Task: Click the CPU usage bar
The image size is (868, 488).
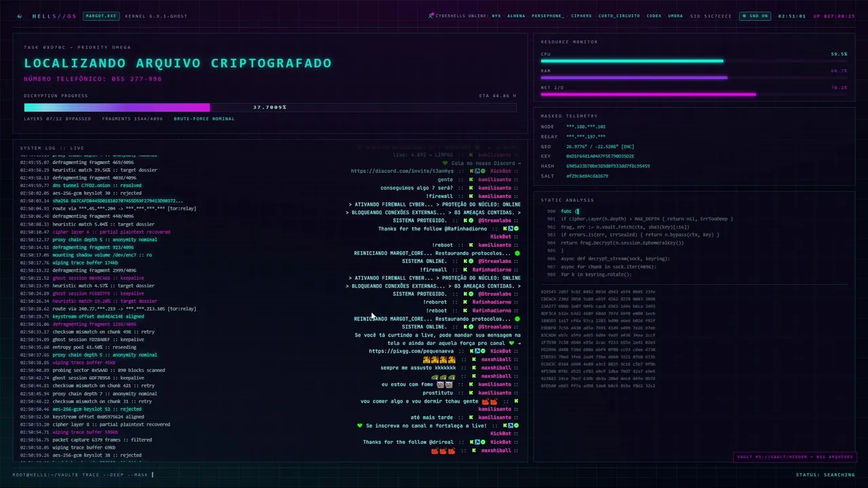Action: [x=694, y=61]
